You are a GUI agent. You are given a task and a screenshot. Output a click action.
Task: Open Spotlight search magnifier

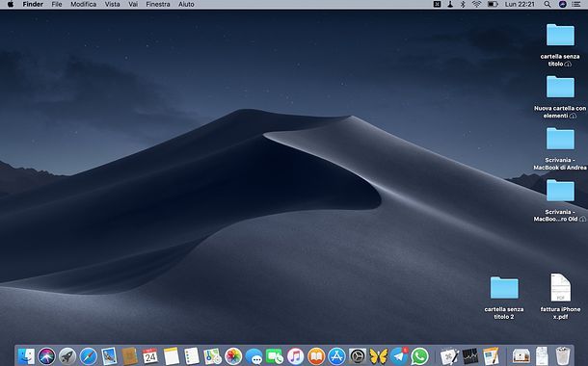[548, 4]
